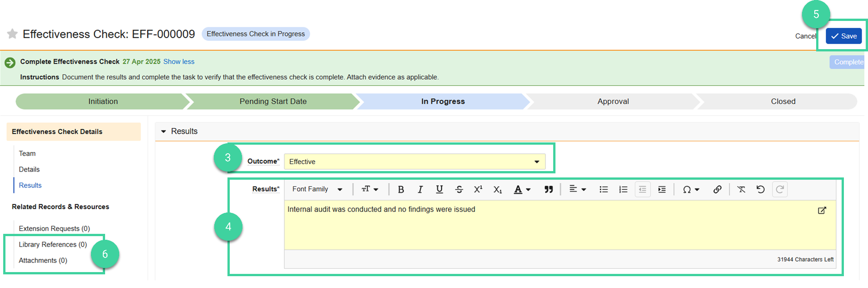Screen dimensions: 868x288
Task: Open Extension Requests (0)
Action: [x=54, y=228]
